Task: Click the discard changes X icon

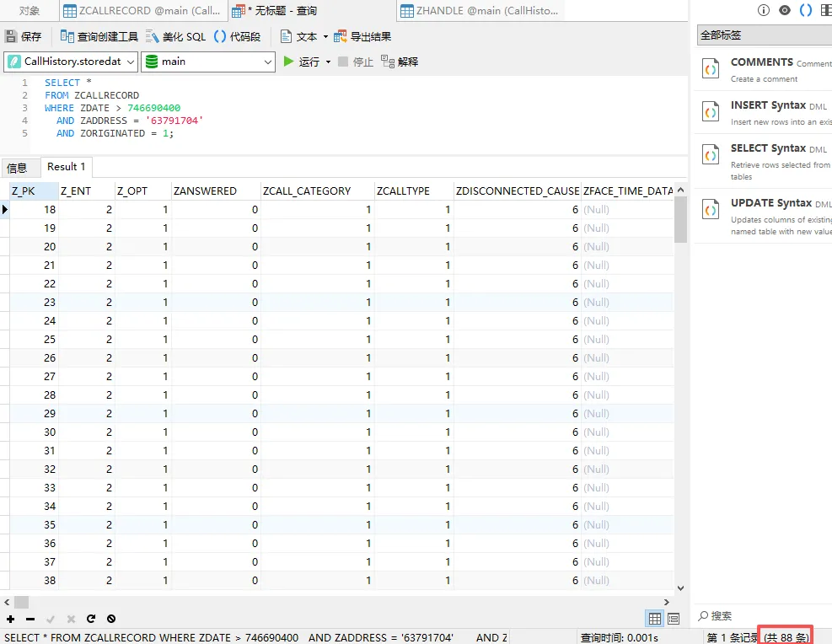Action: (71, 619)
